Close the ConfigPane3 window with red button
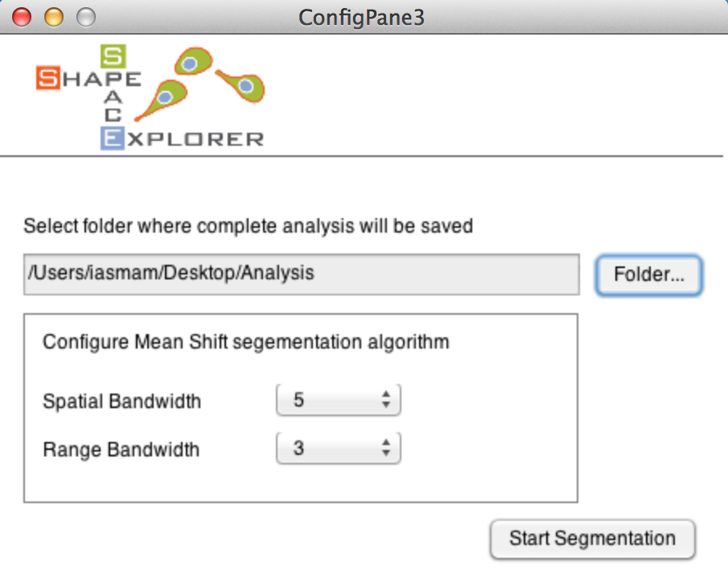Viewport: 728px width, 582px height. 22,18
